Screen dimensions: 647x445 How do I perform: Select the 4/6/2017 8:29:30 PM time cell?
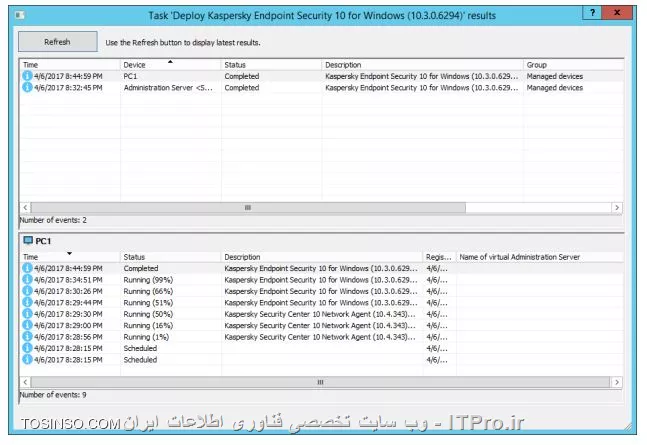click(68, 314)
